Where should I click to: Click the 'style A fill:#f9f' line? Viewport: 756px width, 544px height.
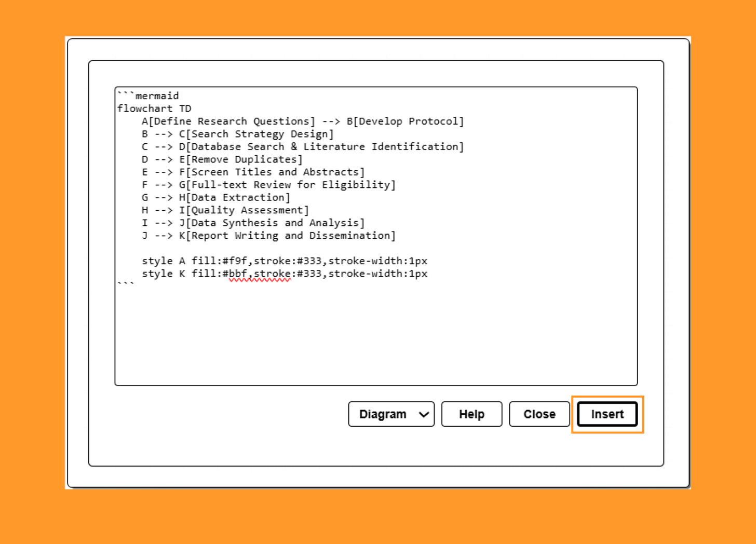coord(285,261)
